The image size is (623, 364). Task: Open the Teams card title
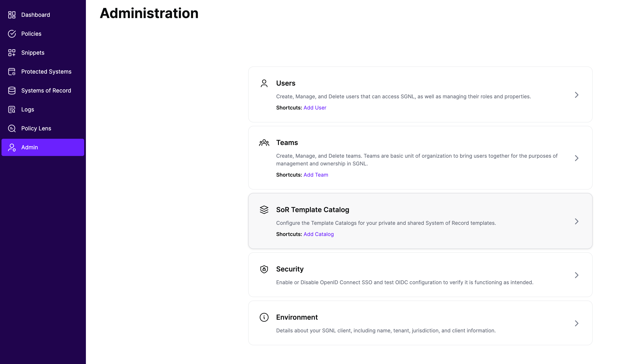(x=287, y=143)
